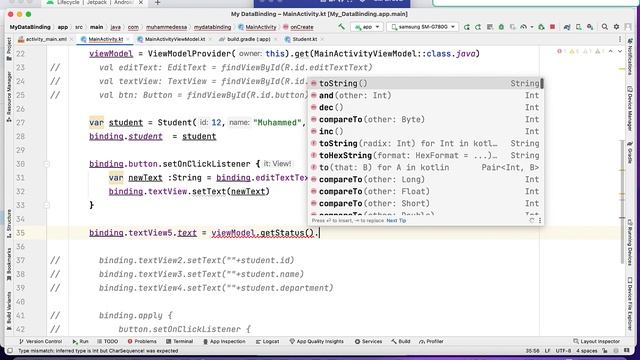Select the toHexString completion suggestion

point(425,156)
